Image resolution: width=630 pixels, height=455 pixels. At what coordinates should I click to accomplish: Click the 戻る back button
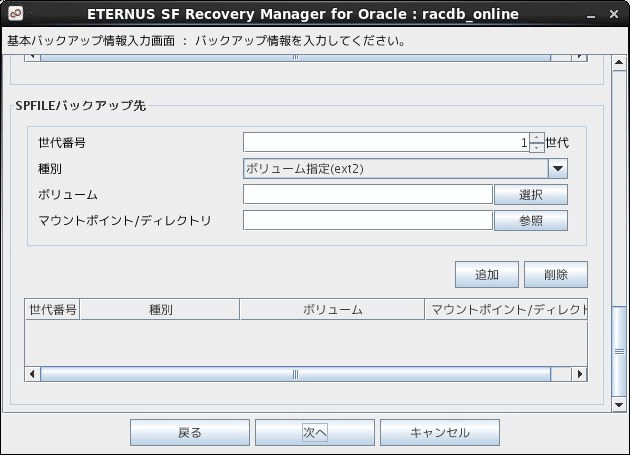click(x=190, y=432)
